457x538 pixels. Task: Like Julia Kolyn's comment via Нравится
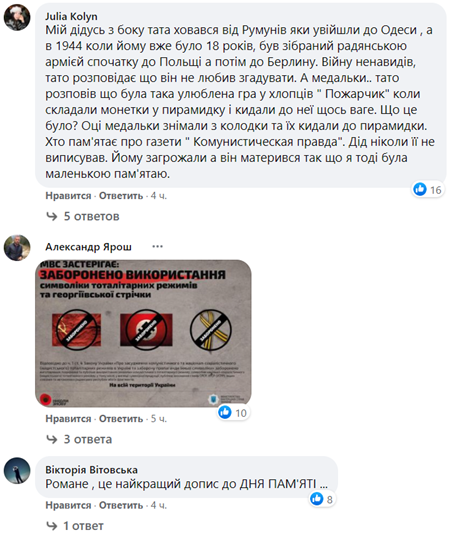tap(68, 196)
